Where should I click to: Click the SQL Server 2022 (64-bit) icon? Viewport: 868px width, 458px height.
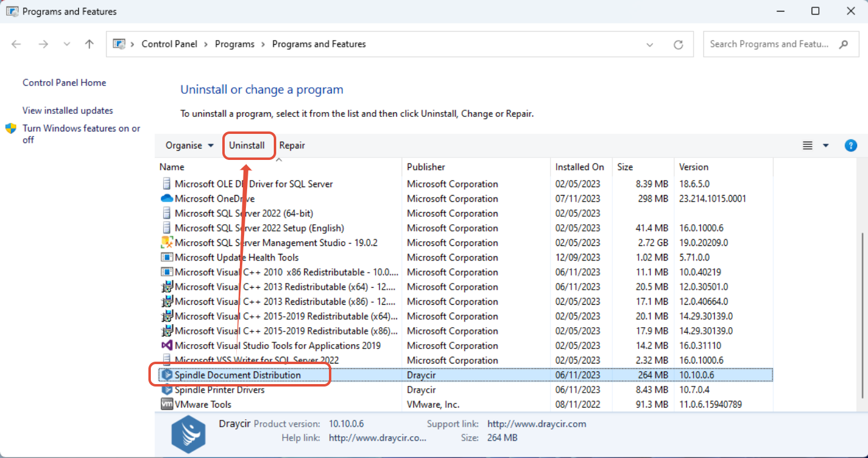click(x=167, y=213)
